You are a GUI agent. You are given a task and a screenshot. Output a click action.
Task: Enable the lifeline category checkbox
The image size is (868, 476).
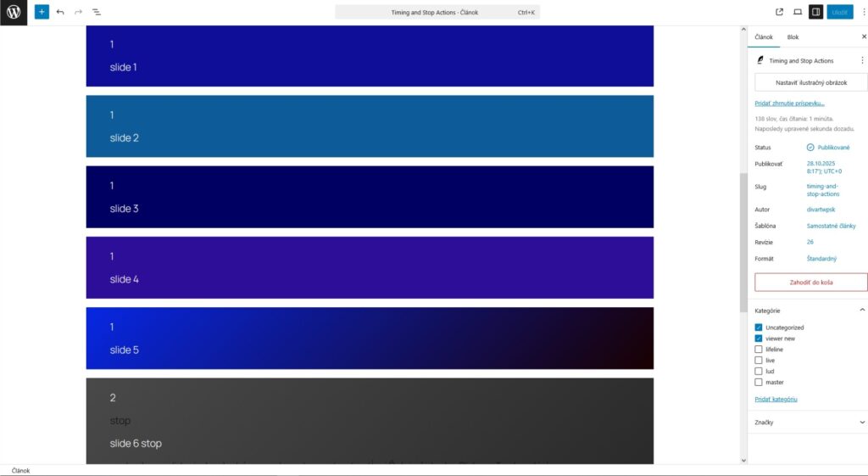coord(759,350)
